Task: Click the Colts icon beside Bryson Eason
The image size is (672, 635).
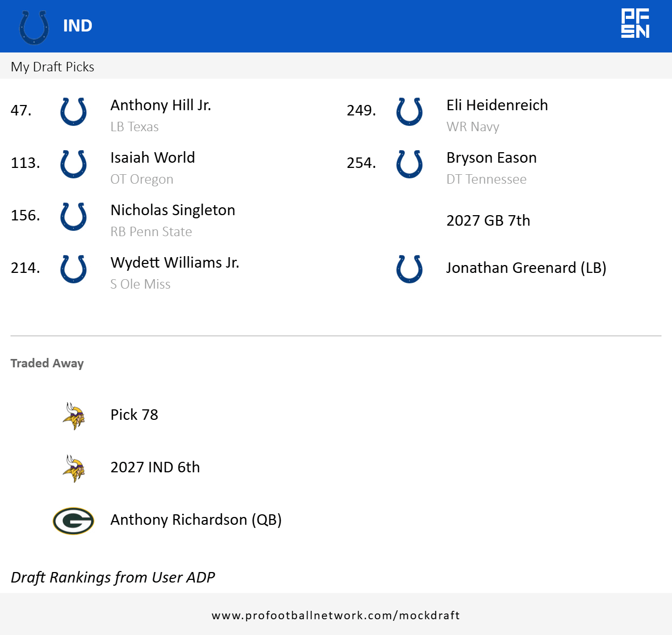Action: [409, 164]
